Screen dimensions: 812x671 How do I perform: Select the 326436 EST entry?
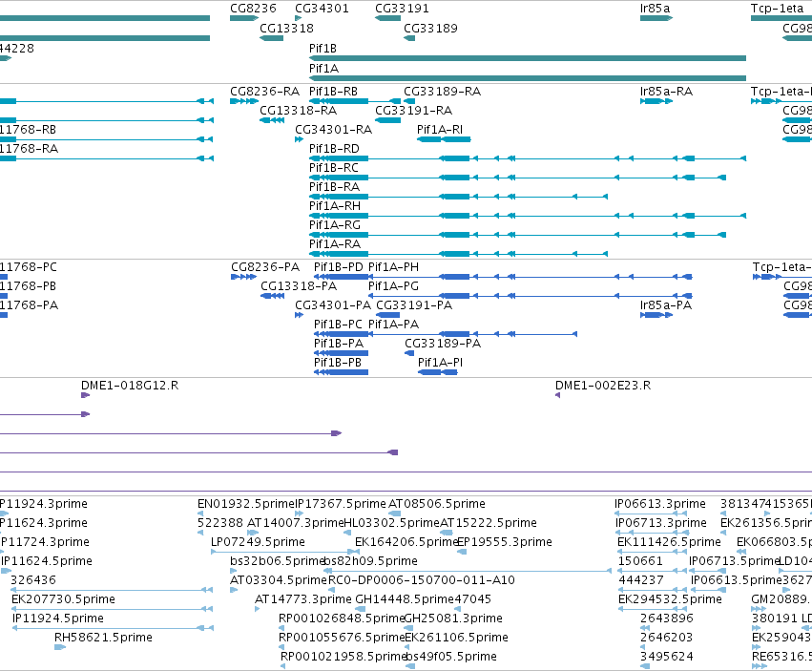33,580
